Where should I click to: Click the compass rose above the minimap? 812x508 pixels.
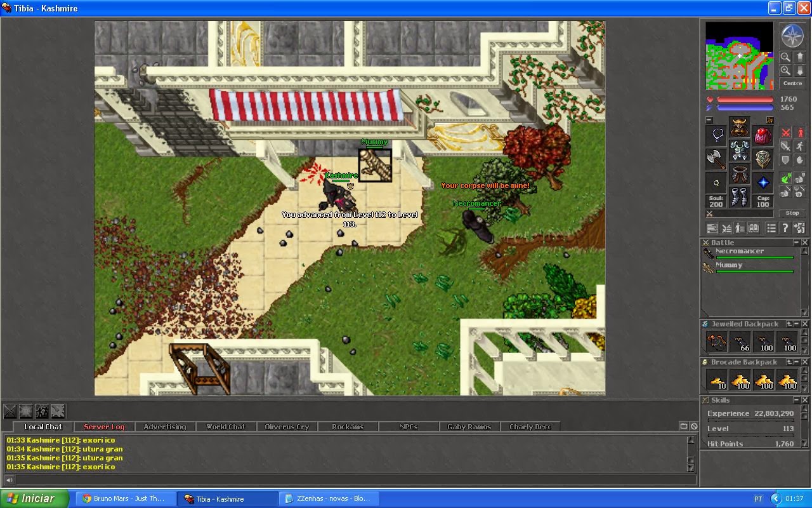pyautogui.click(x=792, y=36)
